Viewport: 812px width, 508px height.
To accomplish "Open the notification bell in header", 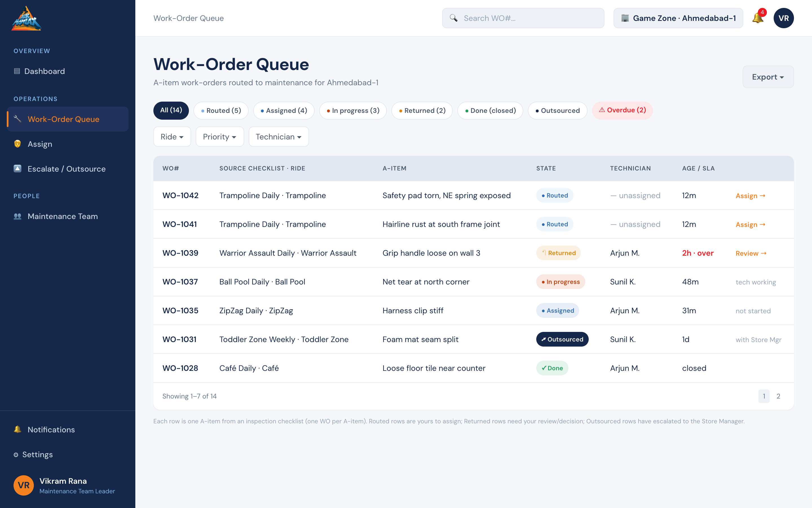I will tap(758, 18).
